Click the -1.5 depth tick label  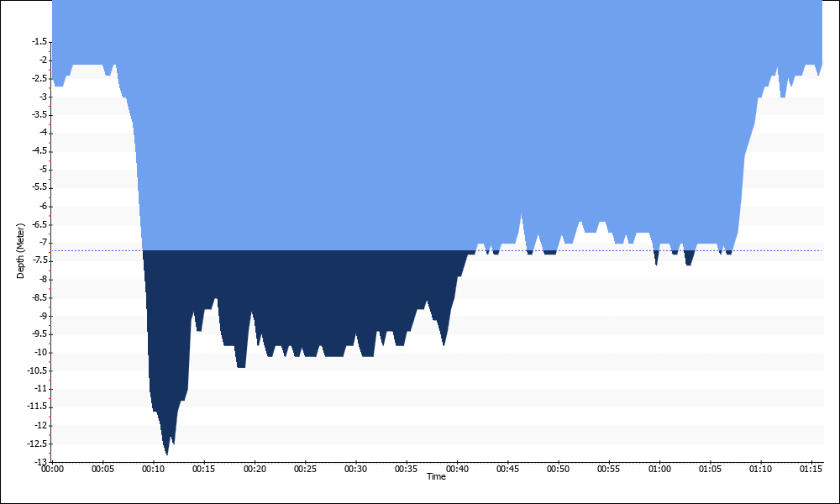click(x=39, y=41)
